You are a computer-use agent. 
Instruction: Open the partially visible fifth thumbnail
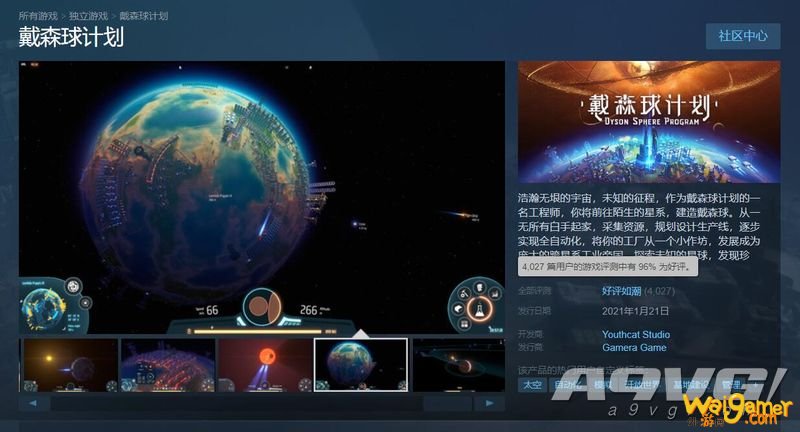coord(458,365)
